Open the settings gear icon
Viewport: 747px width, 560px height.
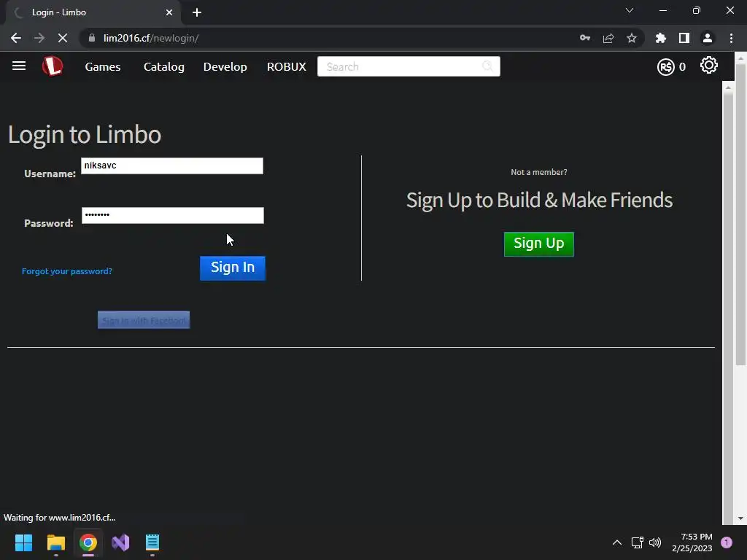tap(708, 65)
